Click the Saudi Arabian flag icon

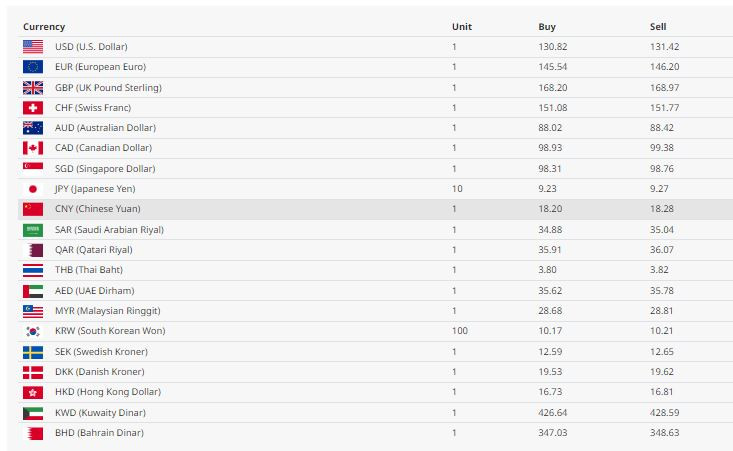coord(33,229)
